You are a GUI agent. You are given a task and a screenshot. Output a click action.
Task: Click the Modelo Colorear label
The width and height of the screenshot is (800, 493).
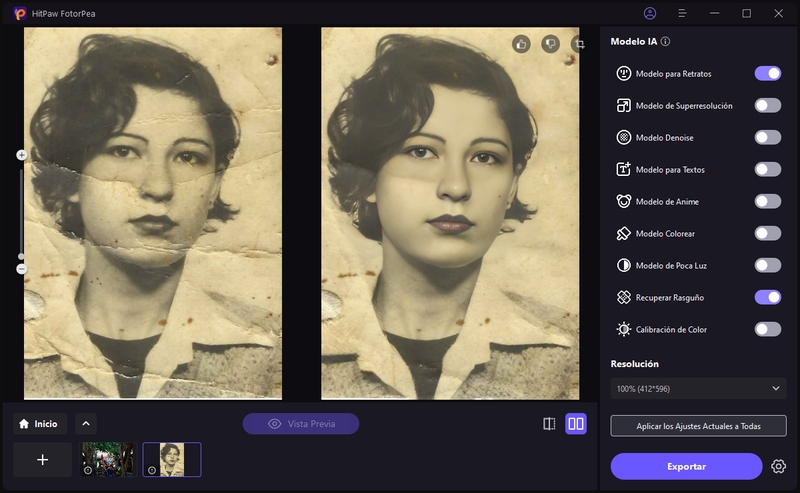click(665, 234)
